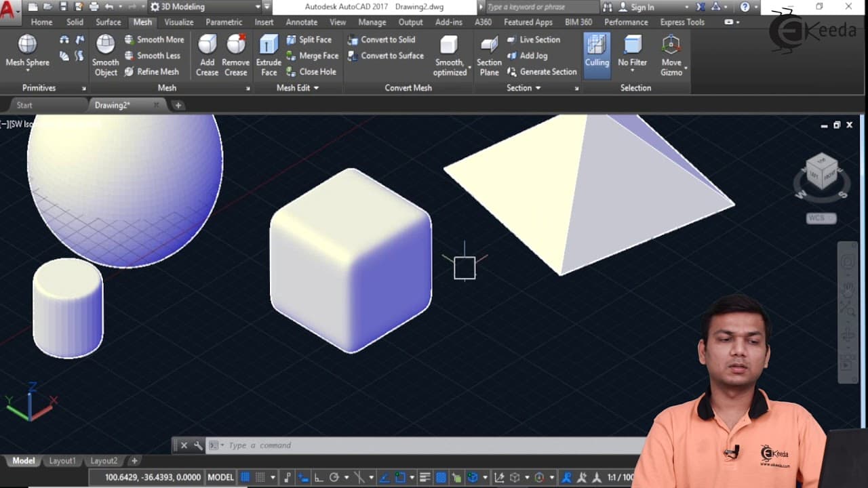
Task: Toggle Live Section on or off
Action: [x=533, y=39]
